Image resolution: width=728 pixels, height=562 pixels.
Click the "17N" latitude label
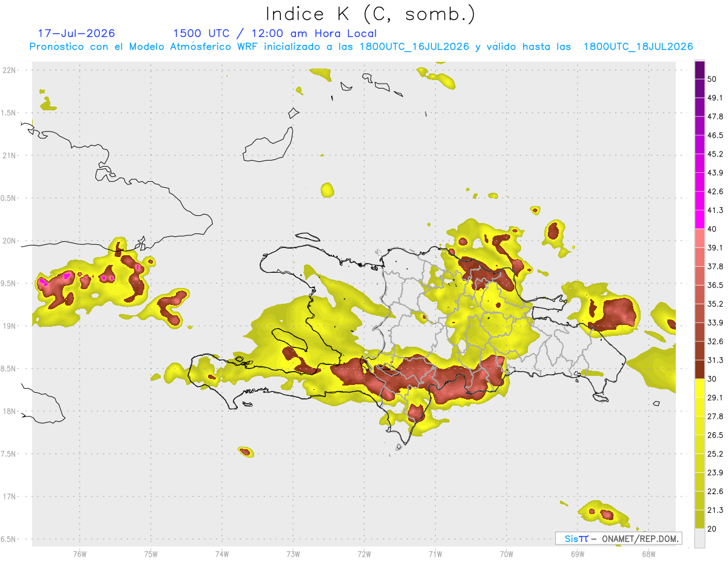point(9,497)
